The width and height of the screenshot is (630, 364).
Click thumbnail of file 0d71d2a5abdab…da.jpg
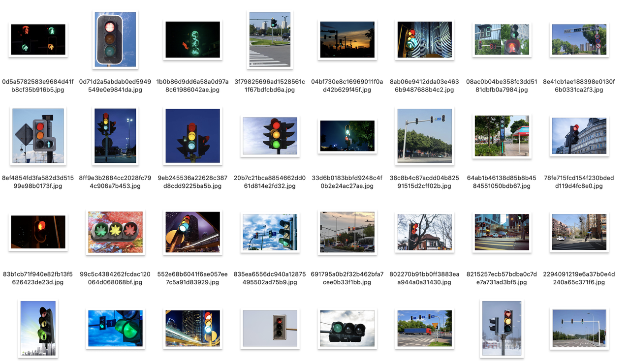pyautogui.click(x=115, y=40)
